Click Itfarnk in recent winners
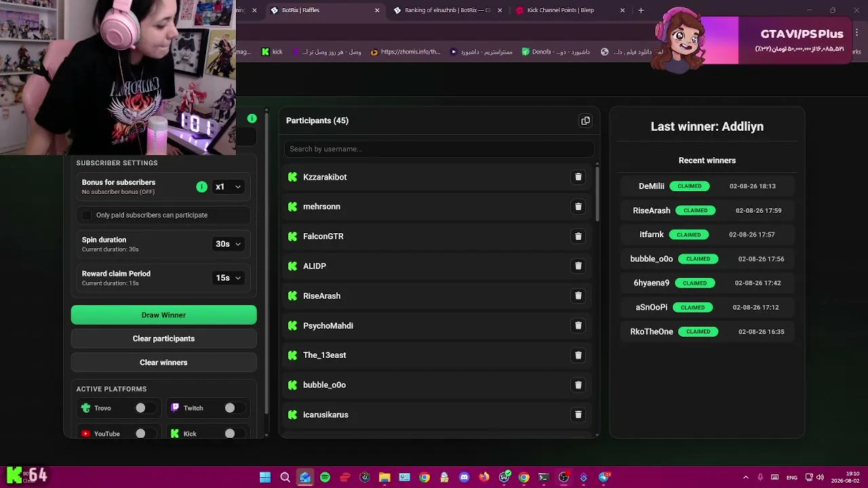This screenshot has width=868, height=488. 651,235
